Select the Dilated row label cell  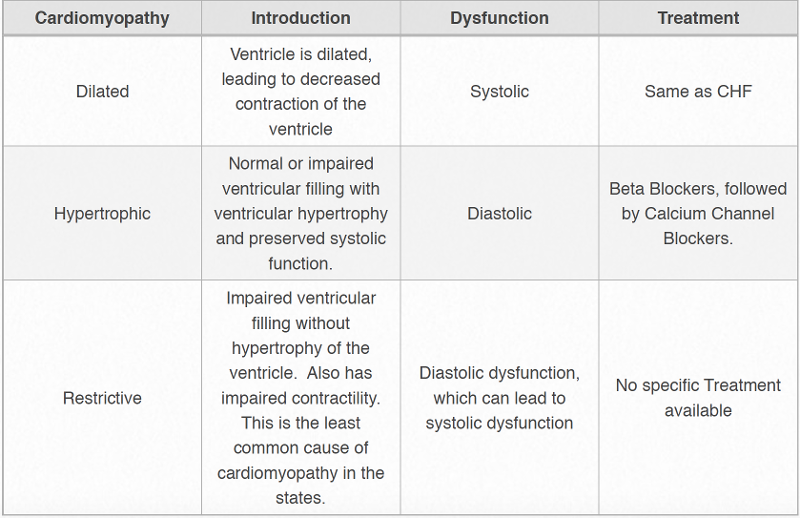[x=102, y=91]
